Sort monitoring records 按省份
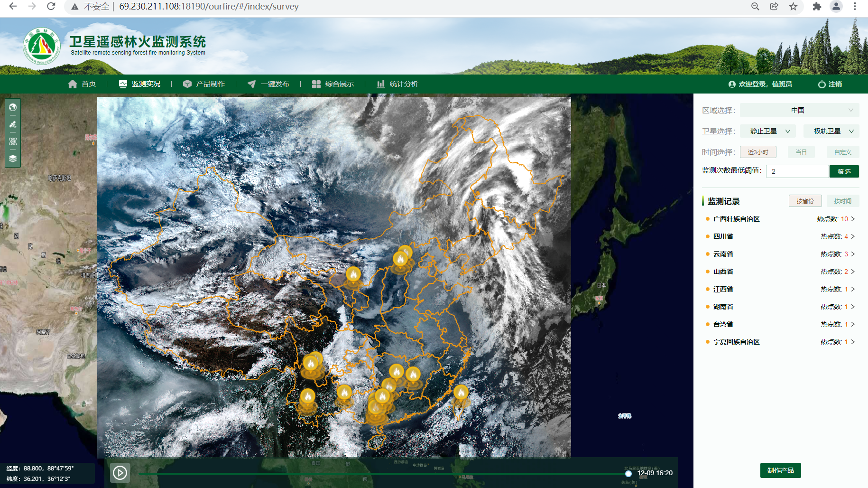The width and height of the screenshot is (868, 488). (x=805, y=201)
